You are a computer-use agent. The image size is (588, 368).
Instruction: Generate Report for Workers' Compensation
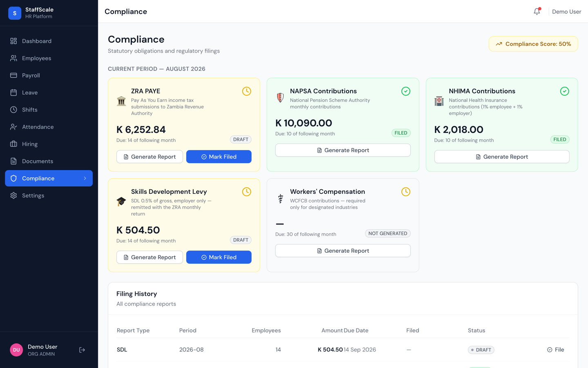343,251
